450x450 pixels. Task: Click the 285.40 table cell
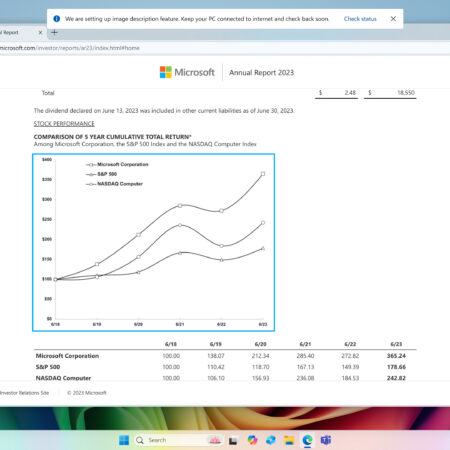(305, 356)
